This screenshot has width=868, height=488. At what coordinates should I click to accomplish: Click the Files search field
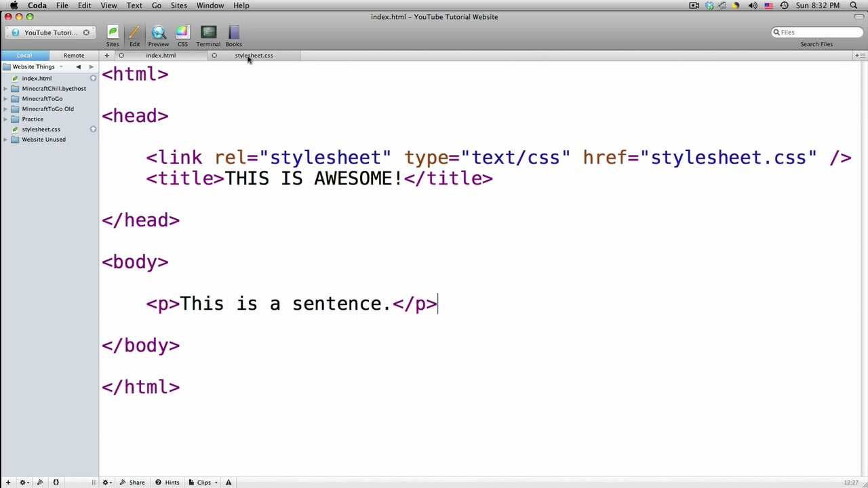[817, 33]
